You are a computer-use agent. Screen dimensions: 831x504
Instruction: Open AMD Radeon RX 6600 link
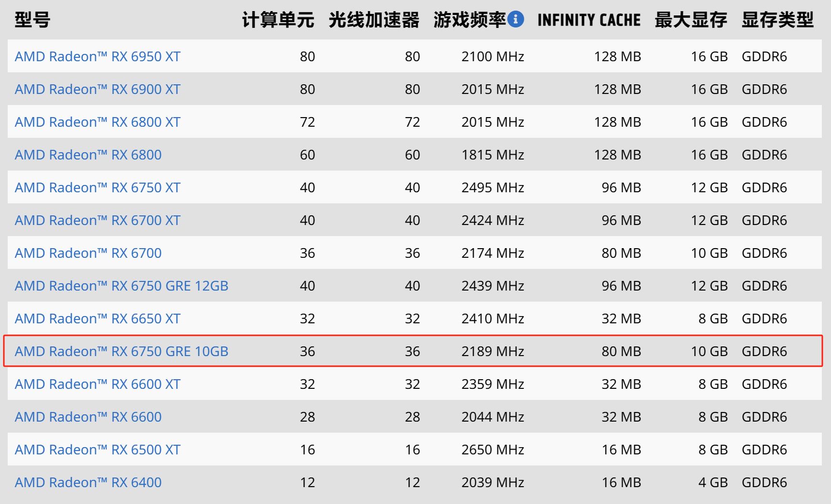pyautogui.click(x=88, y=417)
